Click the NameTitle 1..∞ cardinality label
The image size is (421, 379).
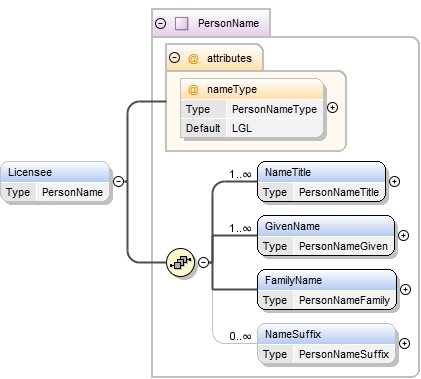[x=240, y=174]
